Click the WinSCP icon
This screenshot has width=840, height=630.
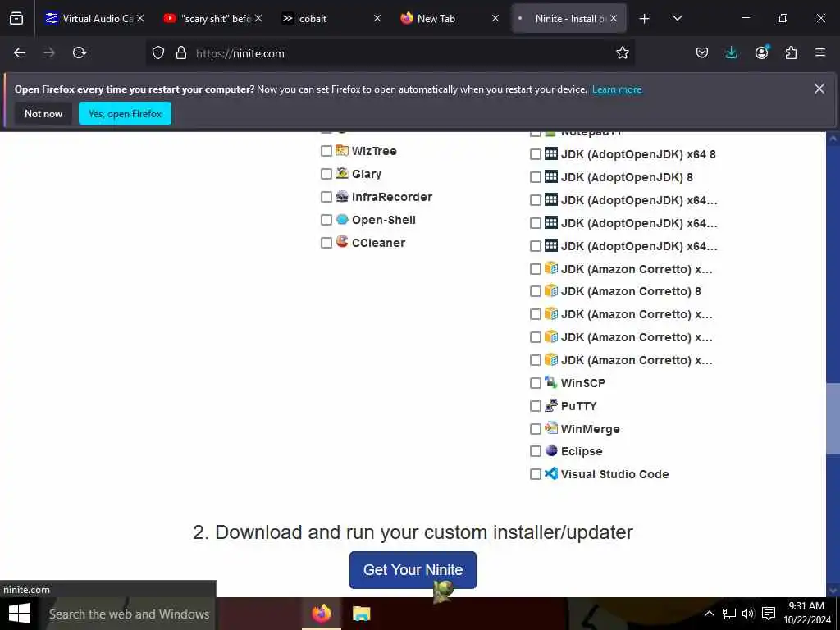click(550, 382)
